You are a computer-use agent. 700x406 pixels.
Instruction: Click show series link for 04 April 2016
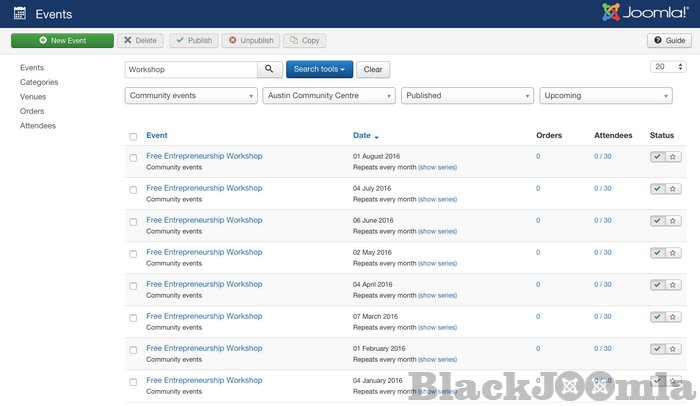click(x=437, y=295)
